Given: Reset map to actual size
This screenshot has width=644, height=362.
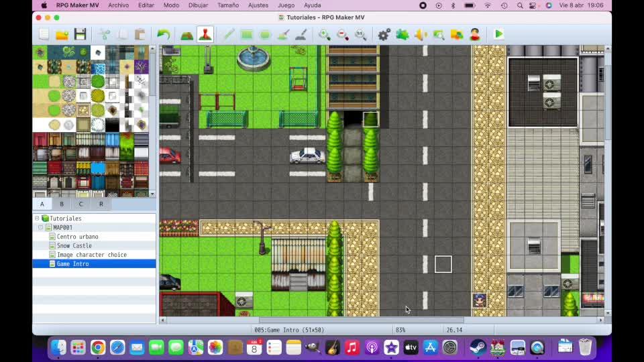Looking at the screenshot, I should pyautogui.click(x=361, y=34).
